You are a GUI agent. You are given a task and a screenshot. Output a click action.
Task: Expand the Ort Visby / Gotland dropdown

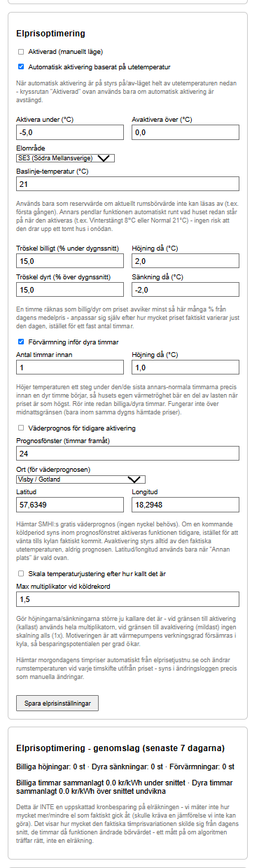point(80,460)
